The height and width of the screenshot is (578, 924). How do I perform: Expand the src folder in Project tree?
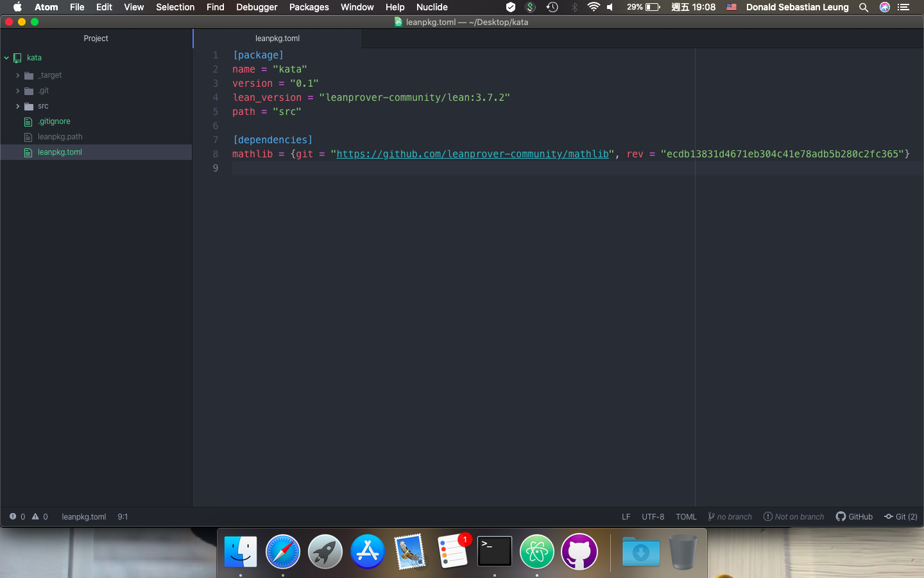(x=19, y=106)
